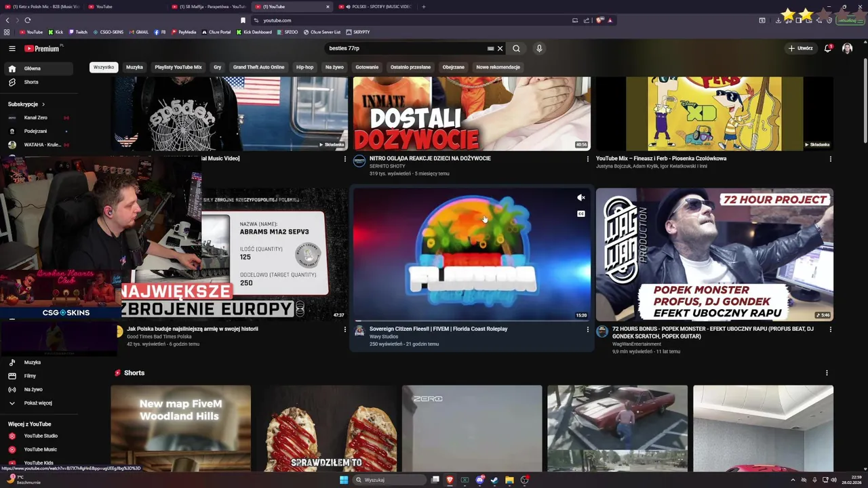Image resolution: width=868 pixels, height=488 pixels.
Task: Open the 72 Hour Project Popek thumbnail
Action: (714, 255)
